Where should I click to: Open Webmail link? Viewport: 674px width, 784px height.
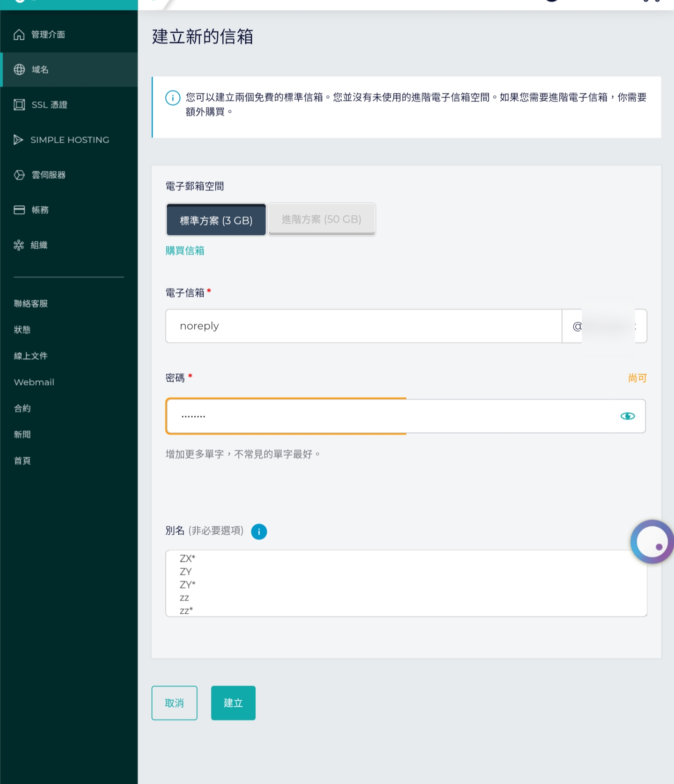tap(34, 382)
